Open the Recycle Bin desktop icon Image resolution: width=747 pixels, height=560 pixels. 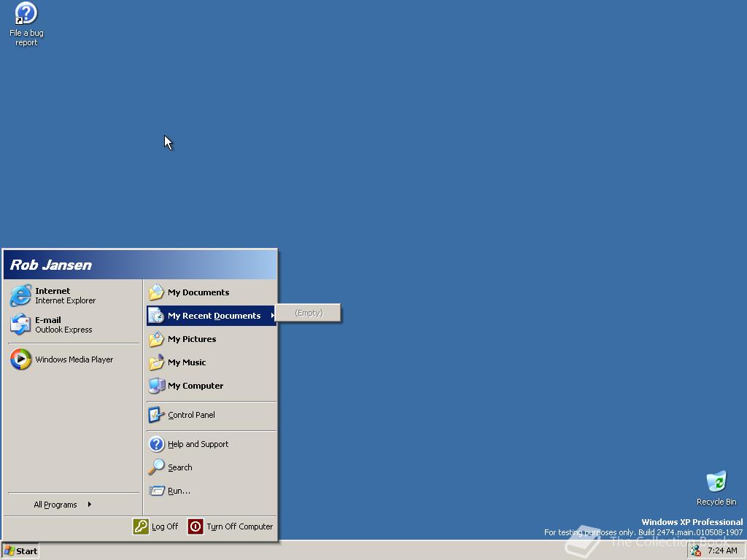[716, 488]
